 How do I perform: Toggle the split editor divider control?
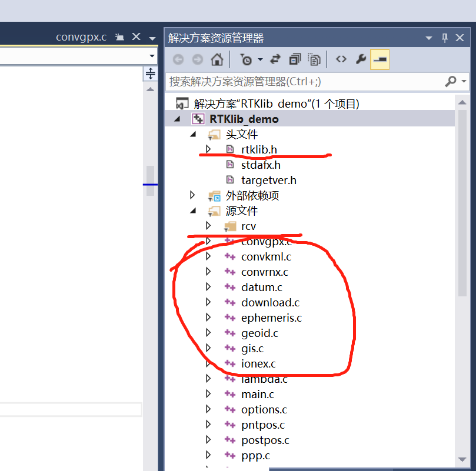click(151, 74)
